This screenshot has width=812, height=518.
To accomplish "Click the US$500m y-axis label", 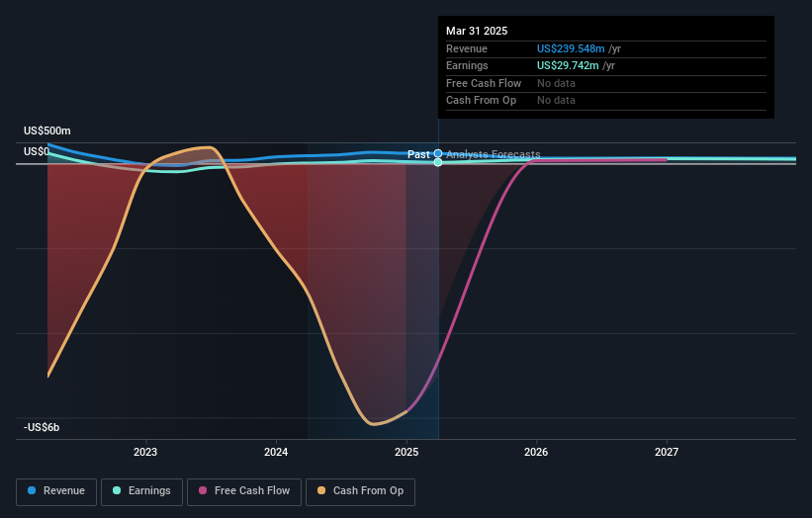I will 47,130.
